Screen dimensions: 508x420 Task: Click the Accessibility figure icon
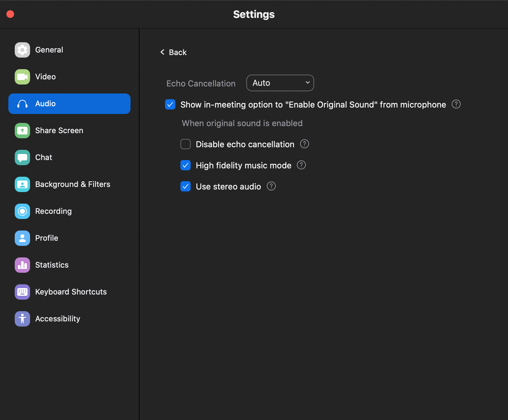(x=22, y=319)
